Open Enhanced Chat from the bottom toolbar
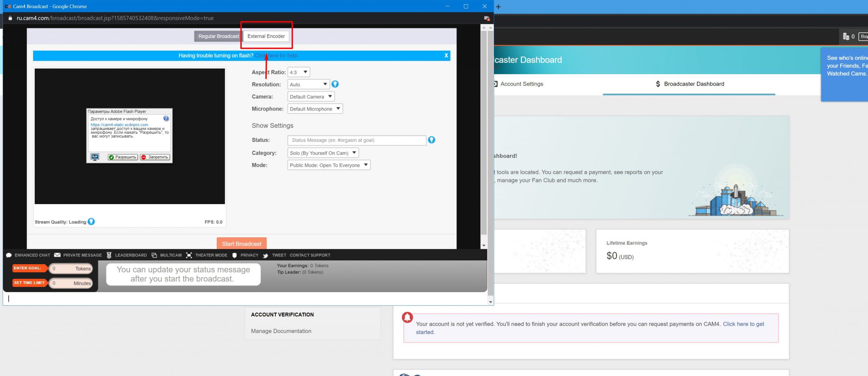Image resolution: width=868 pixels, height=376 pixels. coord(28,255)
